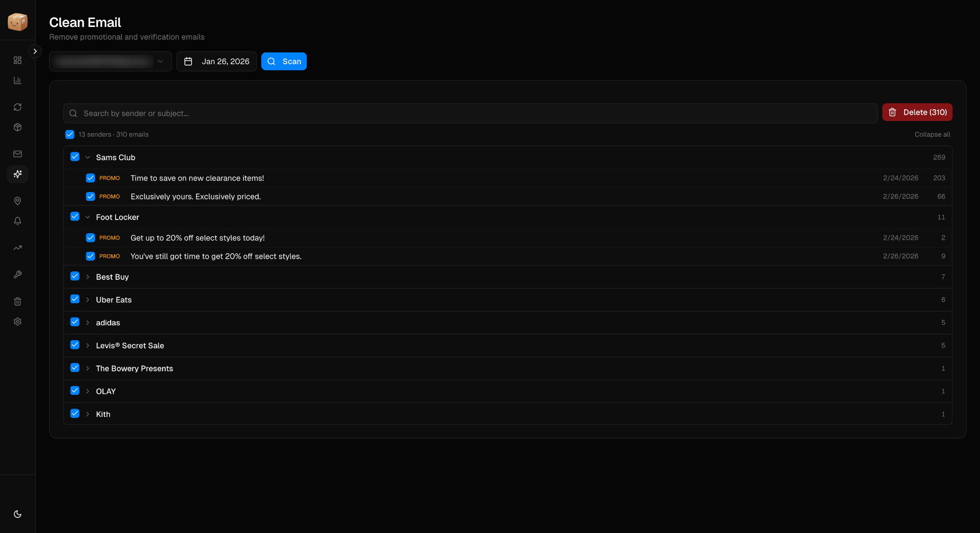The width and height of the screenshot is (980, 533).
Task: Collapse the Foot Locker sender group
Action: (88, 217)
